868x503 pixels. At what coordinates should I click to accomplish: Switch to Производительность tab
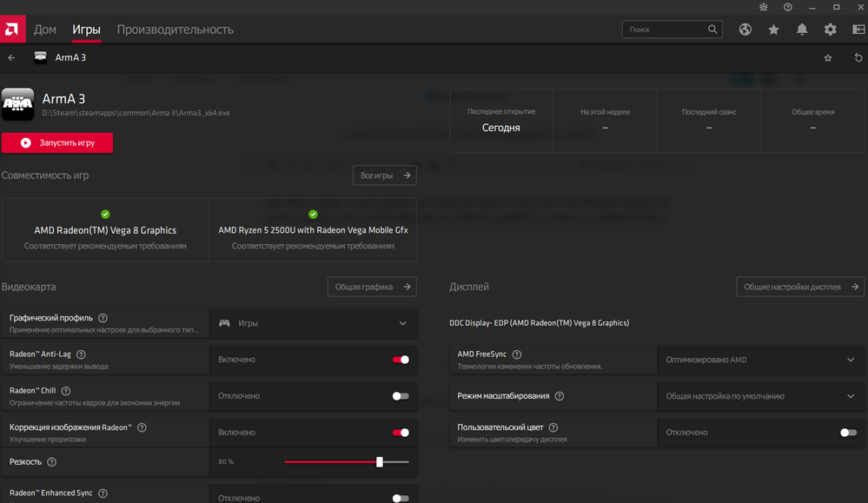[x=175, y=30]
